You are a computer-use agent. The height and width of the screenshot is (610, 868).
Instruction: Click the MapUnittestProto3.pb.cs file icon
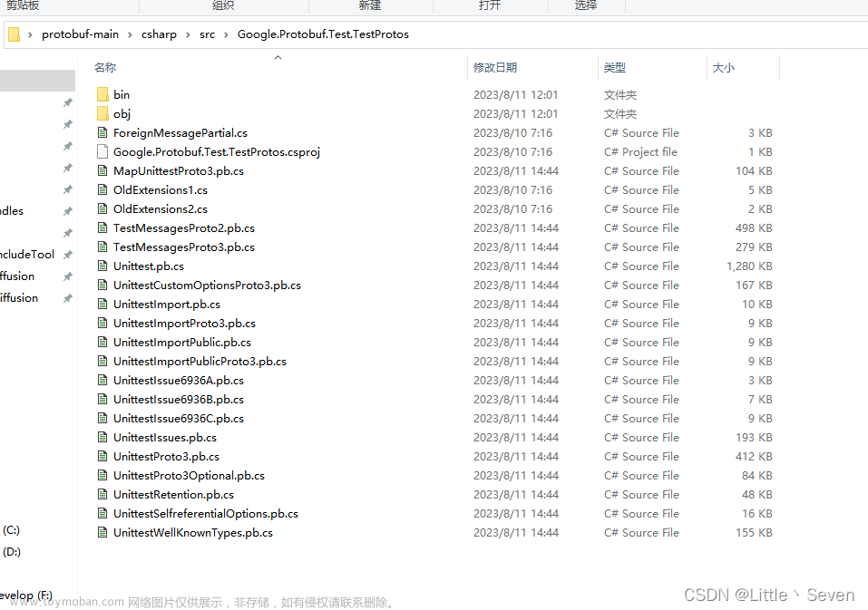pos(102,171)
